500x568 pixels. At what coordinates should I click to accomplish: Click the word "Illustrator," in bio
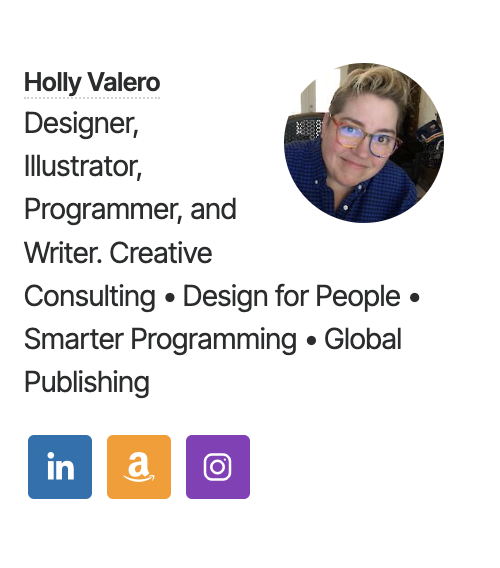point(83,167)
